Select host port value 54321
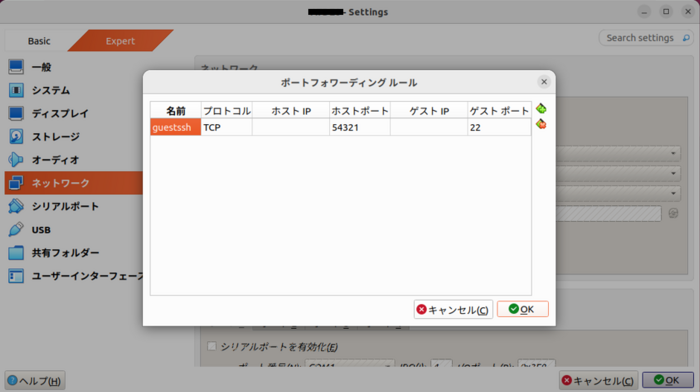Image resolution: width=700 pixels, height=392 pixels. [x=360, y=127]
